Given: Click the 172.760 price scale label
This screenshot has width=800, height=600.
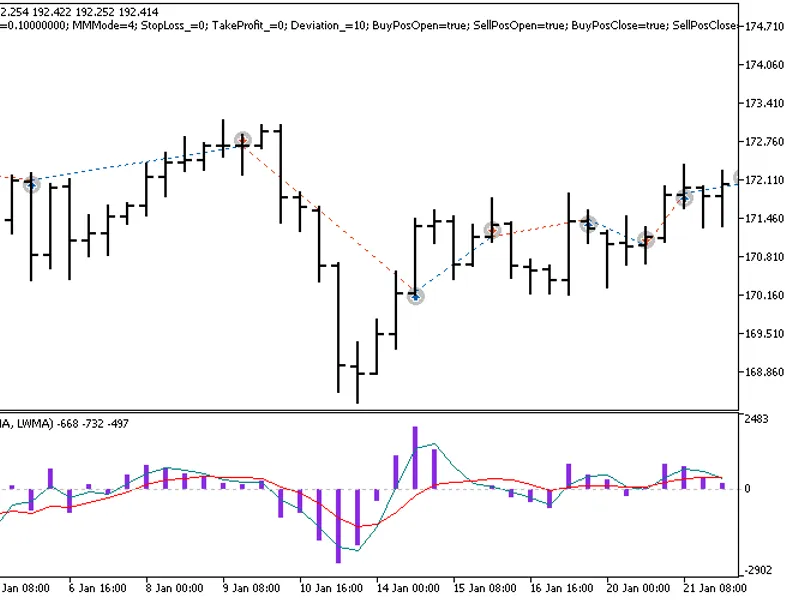Looking at the screenshot, I should [764, 142].
